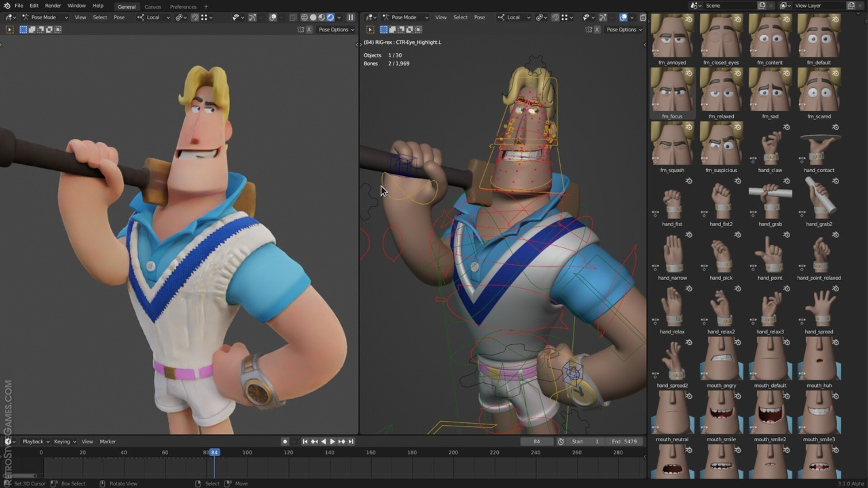Click frame 84 on the timeline playhead

pyautogui.click(x=214, y=452)
